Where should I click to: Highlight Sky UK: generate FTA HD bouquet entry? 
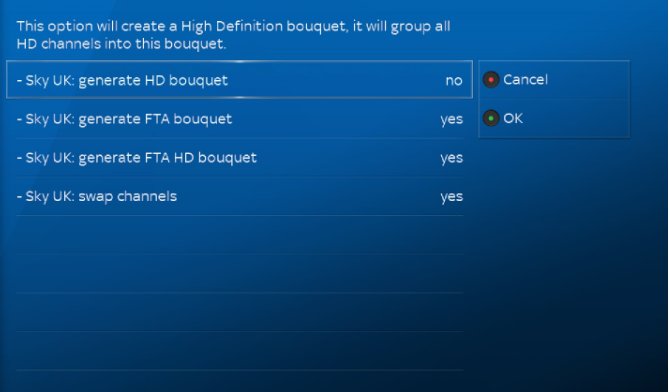239,158
